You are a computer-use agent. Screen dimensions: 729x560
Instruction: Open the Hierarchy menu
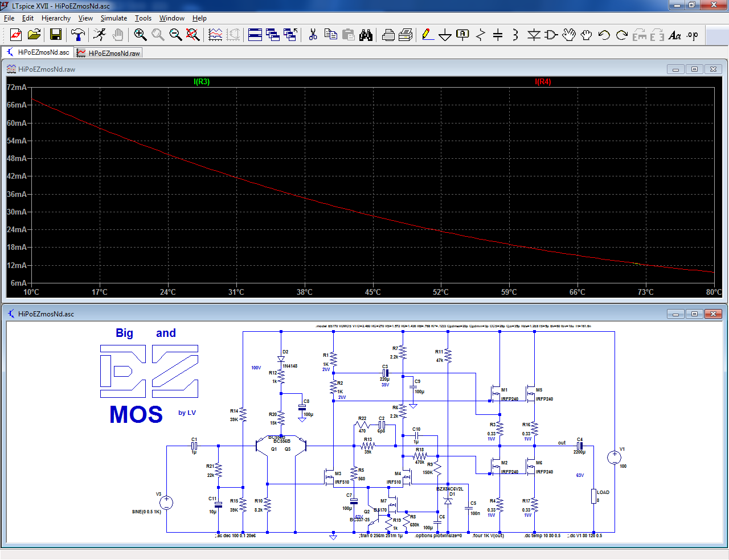coord(56,18)
